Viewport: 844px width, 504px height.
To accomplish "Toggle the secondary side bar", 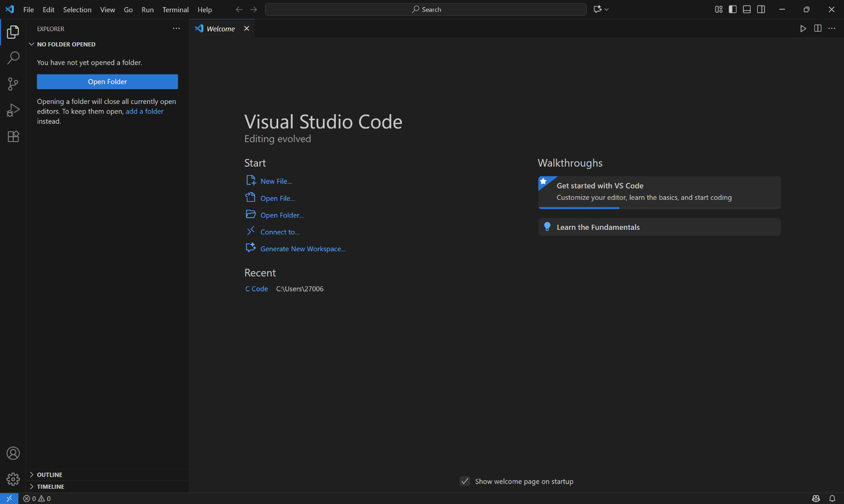I will click(761, 9).
